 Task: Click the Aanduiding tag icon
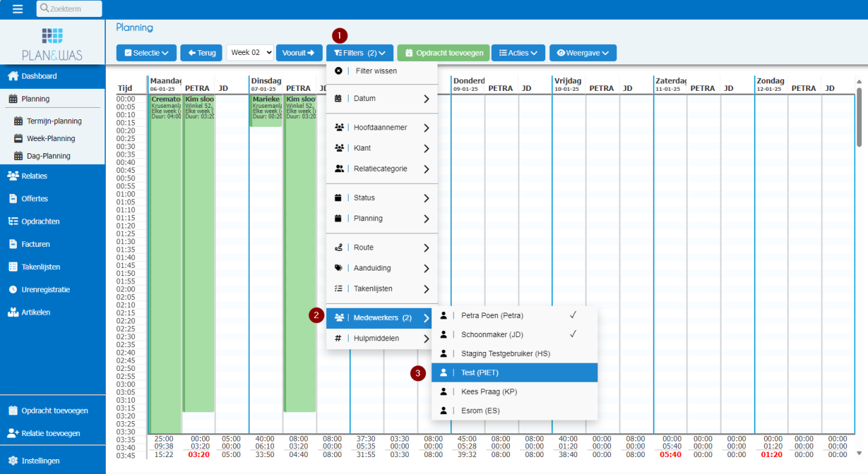coord(338,268)
